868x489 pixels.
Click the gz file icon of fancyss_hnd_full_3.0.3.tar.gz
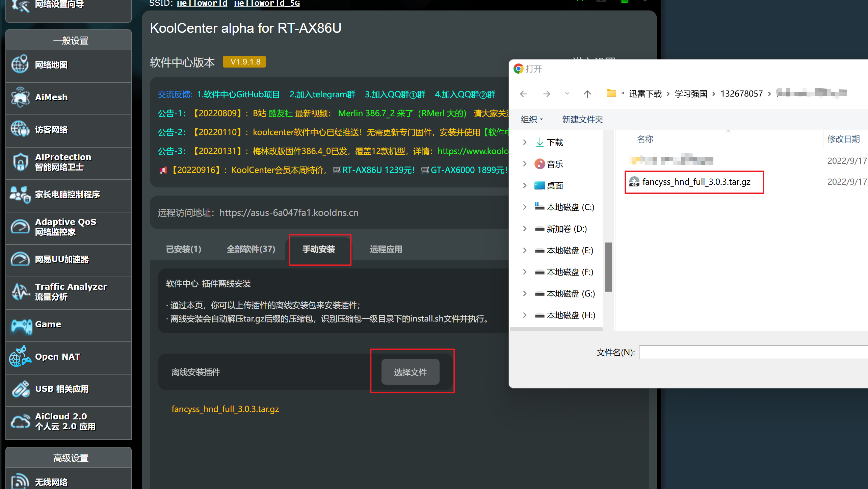point(634,182)
